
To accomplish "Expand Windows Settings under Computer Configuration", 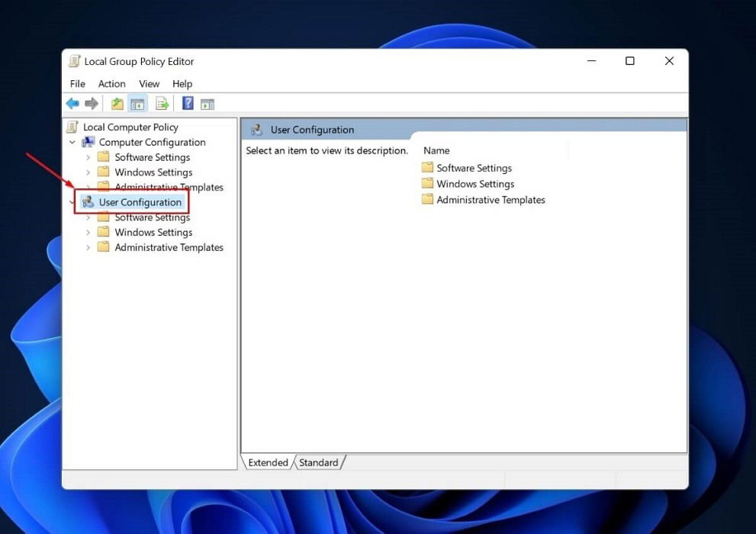I will 88,172.
